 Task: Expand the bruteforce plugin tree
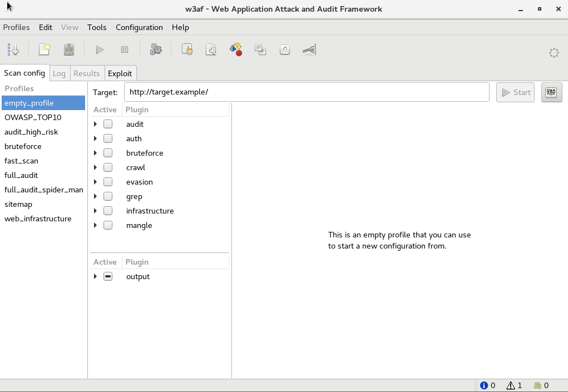96,153
